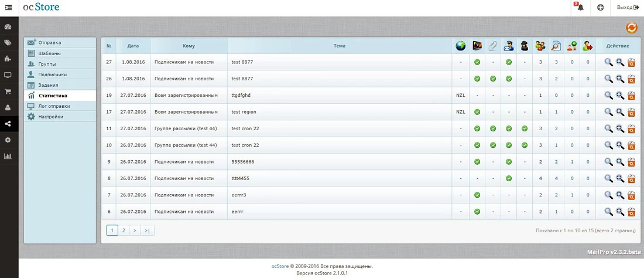This screenshot has width=644, height=278.
Task: Delete mailing number 6 with bin icon
Action: click(x=632, y=212)
